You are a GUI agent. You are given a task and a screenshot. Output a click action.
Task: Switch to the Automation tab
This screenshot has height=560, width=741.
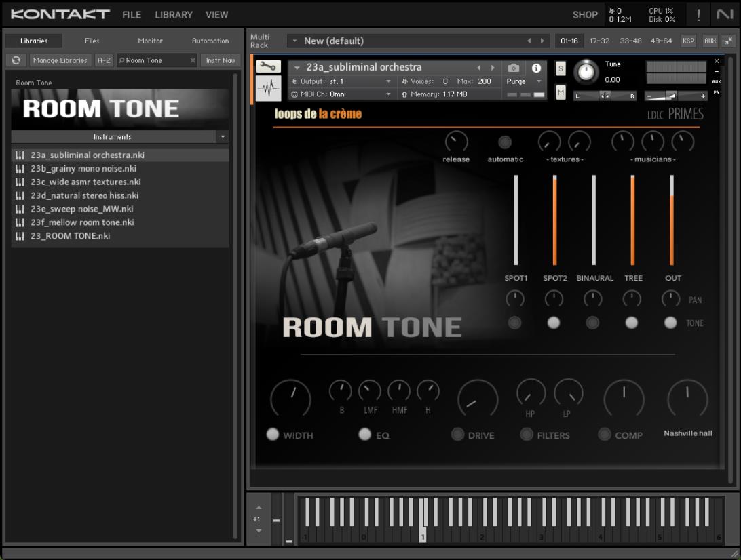pyautogui.click(x=210, y=41)
